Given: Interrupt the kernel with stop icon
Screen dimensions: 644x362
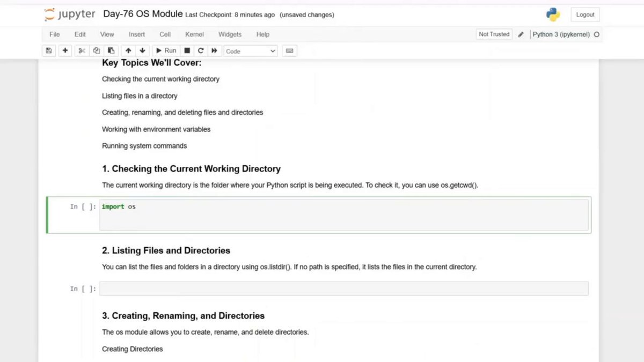Looking at the screenshot, I should click(x=187, y=50).
